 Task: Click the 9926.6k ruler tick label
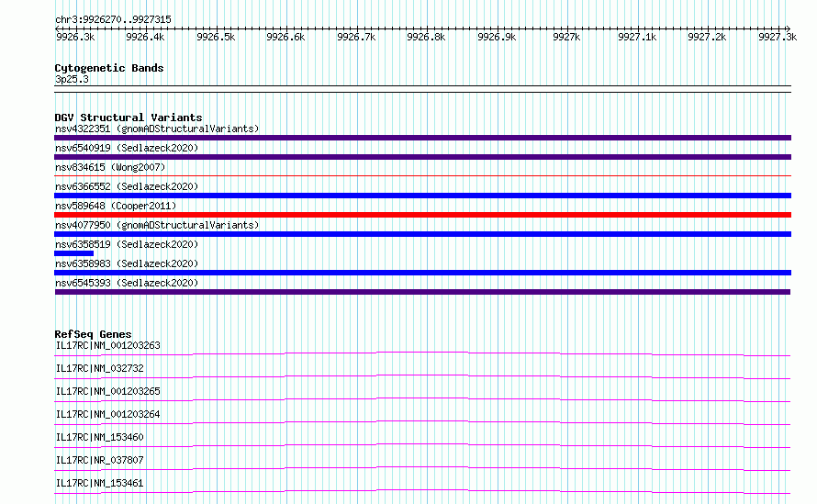(285, 37)
